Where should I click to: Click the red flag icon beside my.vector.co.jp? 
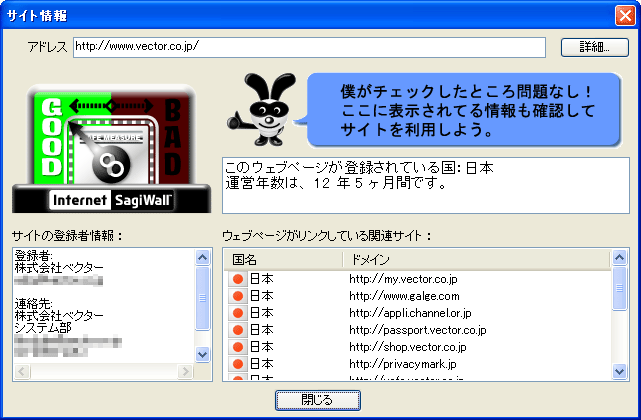click(x=238, y=279)
